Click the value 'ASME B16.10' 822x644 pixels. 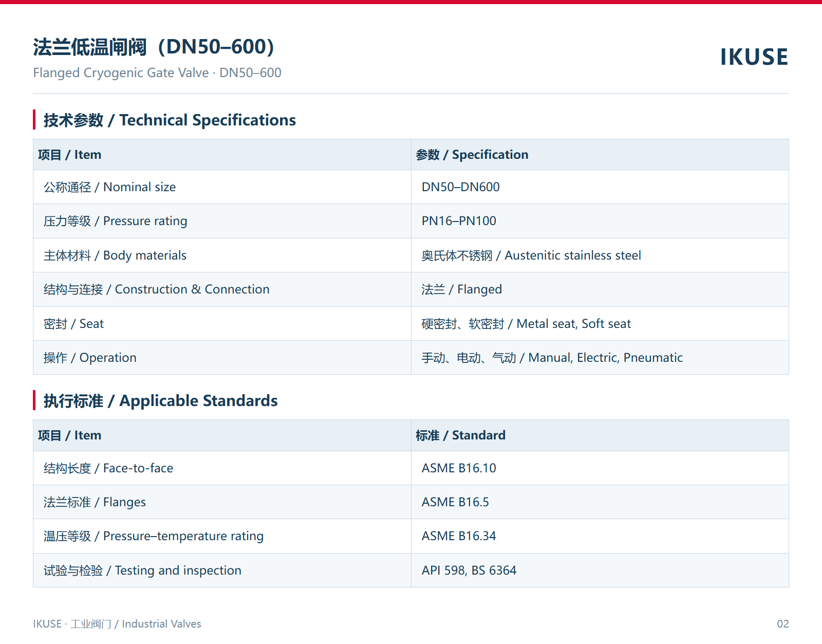pos(459,468)
